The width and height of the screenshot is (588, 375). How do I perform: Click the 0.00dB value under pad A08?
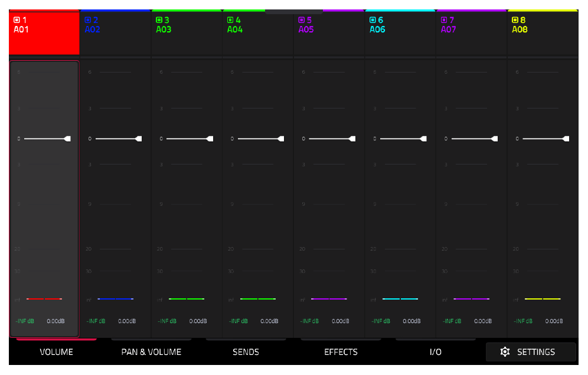tap(554, 321)
